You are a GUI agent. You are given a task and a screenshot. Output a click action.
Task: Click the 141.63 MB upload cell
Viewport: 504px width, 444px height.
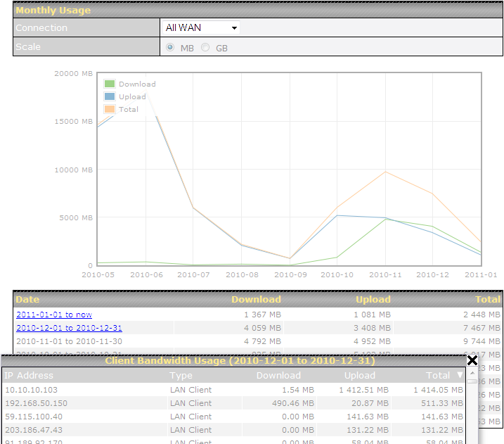(368, 417)
